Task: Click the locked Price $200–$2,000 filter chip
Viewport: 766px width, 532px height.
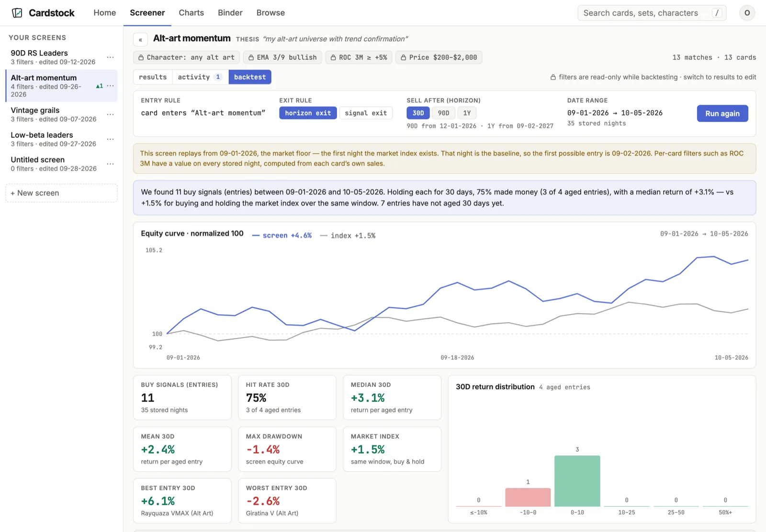Action: pos(439,57)
